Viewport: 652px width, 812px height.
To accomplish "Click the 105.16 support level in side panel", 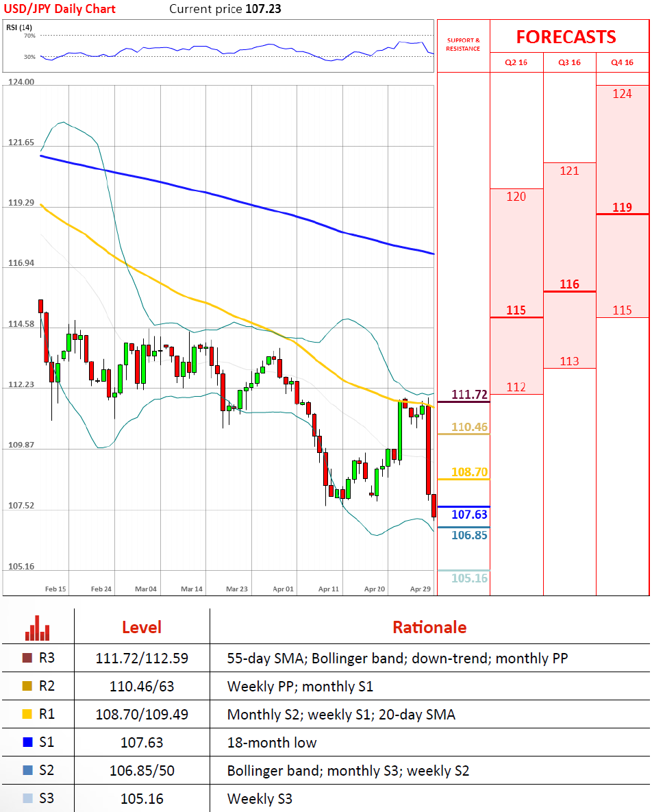I will pyautogui.click(x=469, y=578).
